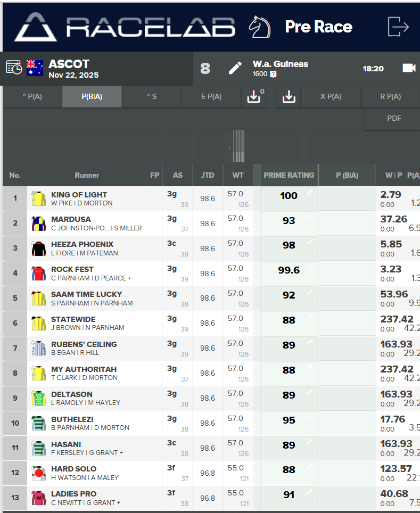Select the ^ S tab

click(152, 97)
